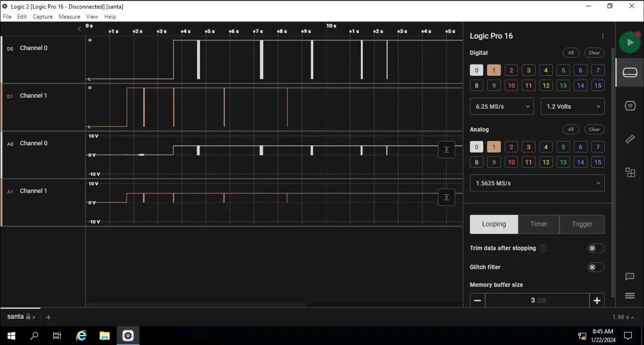This screenshot has height=345, width=644.
Task: Click the taskbar clock showing 8:45 AM
Action: pyautogui.click(x=603, y=336)
